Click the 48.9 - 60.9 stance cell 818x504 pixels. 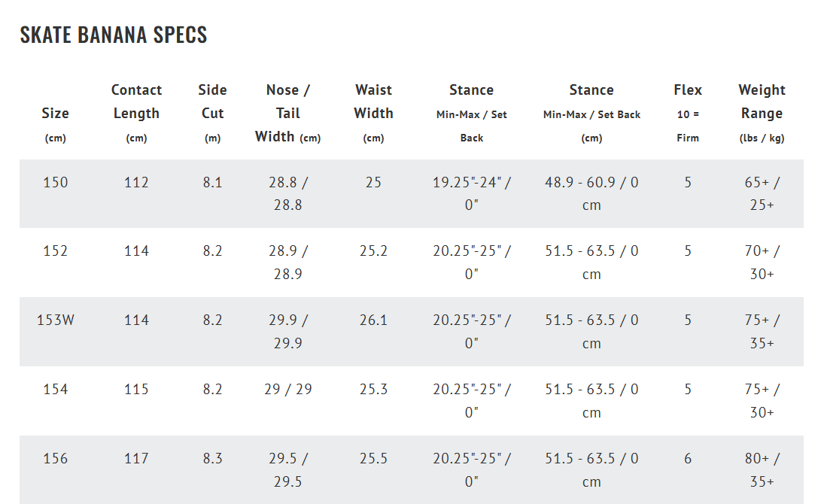pyautogui.click(x=591, y=193)
